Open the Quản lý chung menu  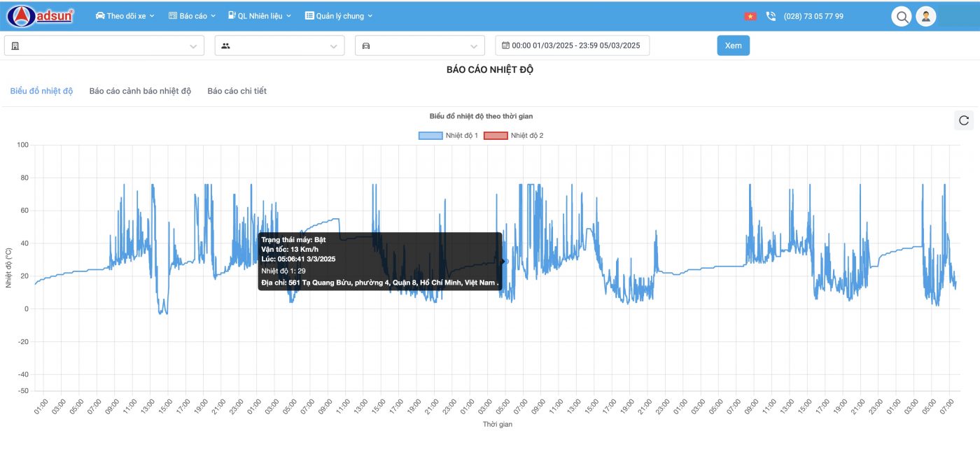pos(339,16)
